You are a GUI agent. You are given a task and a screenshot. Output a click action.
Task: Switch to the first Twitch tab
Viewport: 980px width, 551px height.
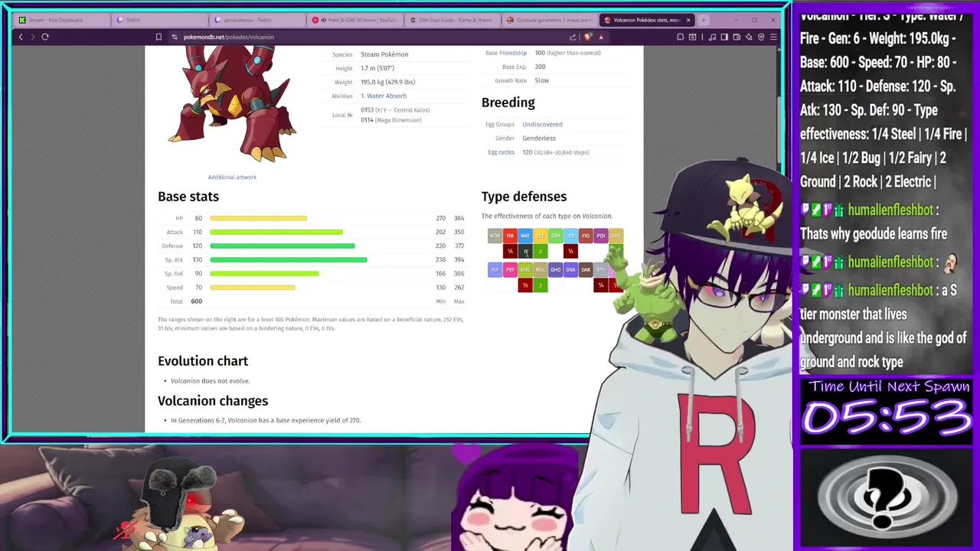[158, 20]
